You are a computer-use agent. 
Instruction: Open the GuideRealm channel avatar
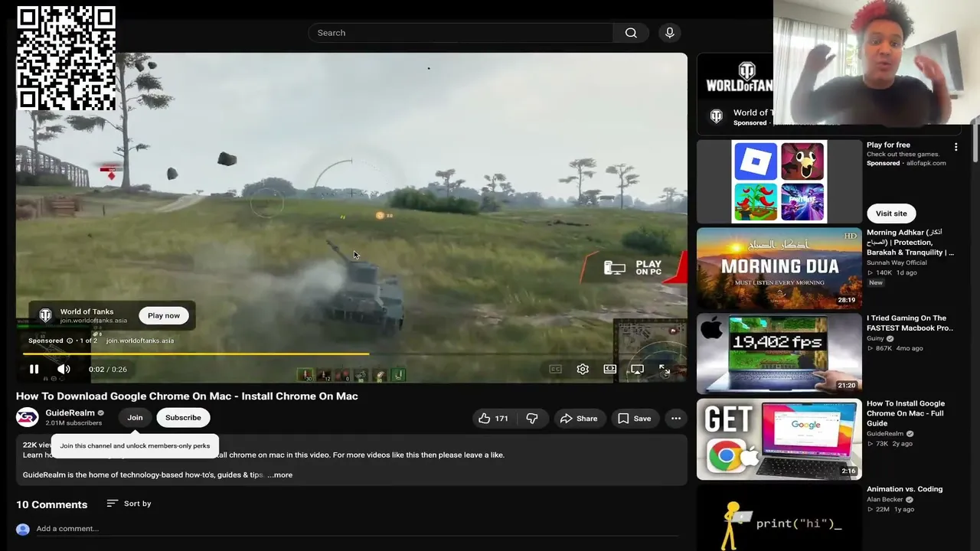27,417
